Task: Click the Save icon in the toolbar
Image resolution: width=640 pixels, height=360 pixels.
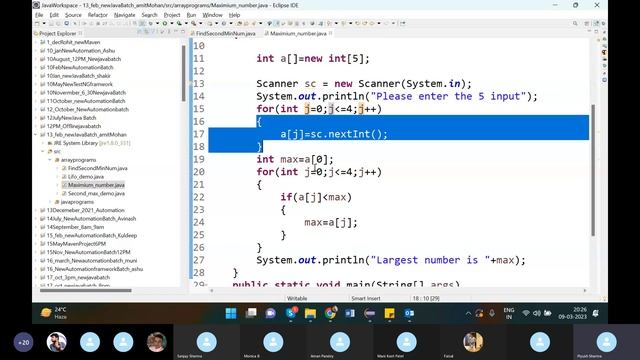Action: [52, 23]
